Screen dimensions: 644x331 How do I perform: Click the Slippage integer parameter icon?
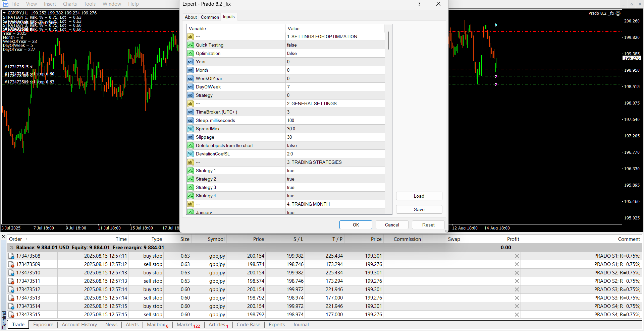[191, 137]
